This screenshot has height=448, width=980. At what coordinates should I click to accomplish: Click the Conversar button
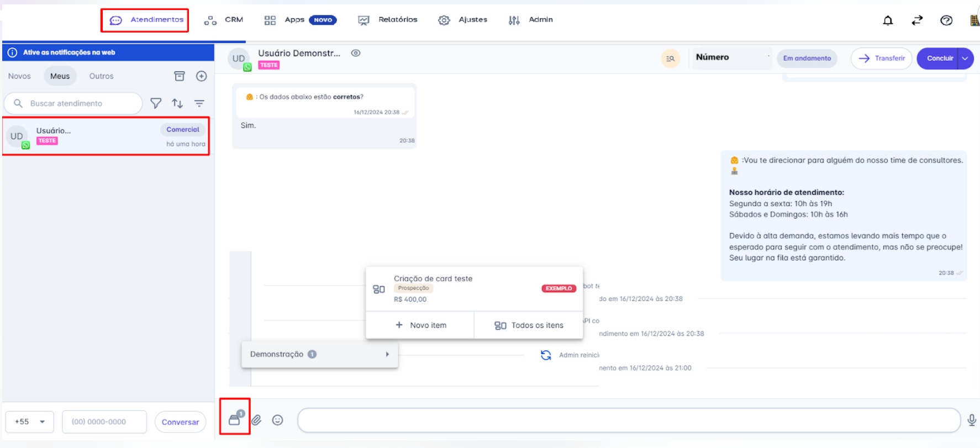(x=180, y=422)
